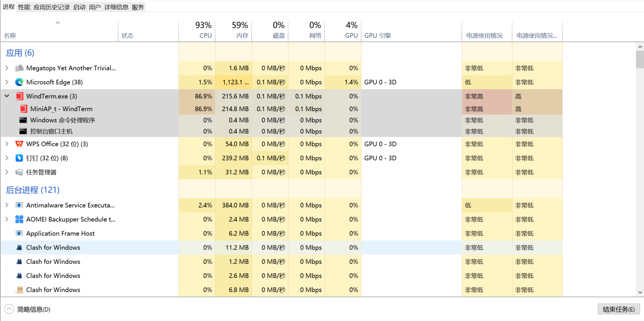
Task: Expand the Megatops Yet Another Trivial process group
Action: pos(7,68)
